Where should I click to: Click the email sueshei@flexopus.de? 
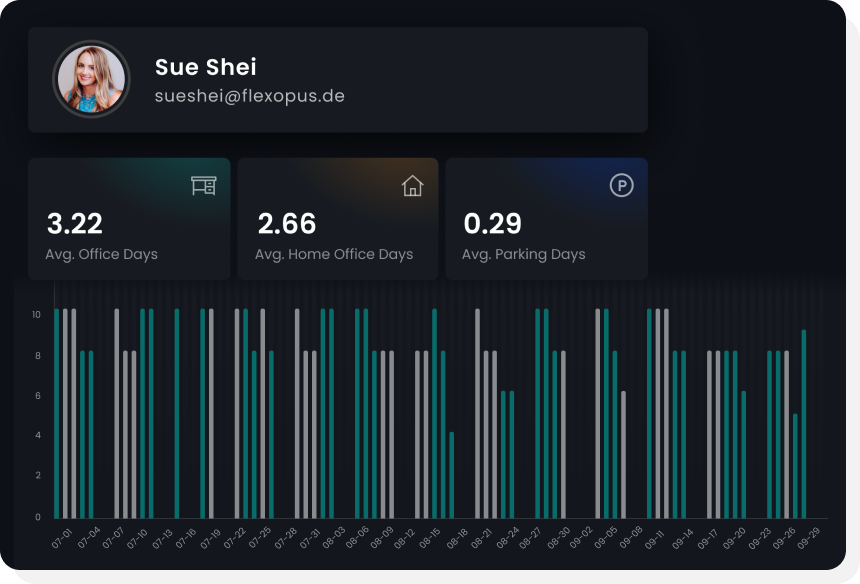point(248,97)
